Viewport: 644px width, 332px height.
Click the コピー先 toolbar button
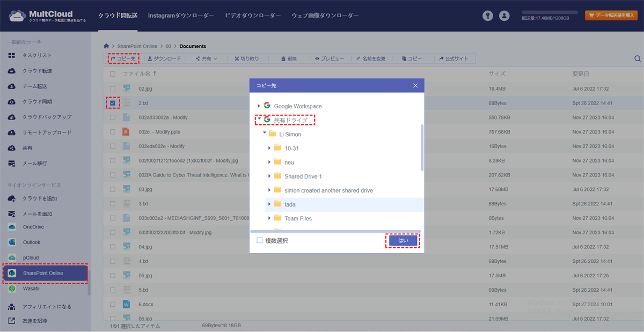[x=123, y=58]
